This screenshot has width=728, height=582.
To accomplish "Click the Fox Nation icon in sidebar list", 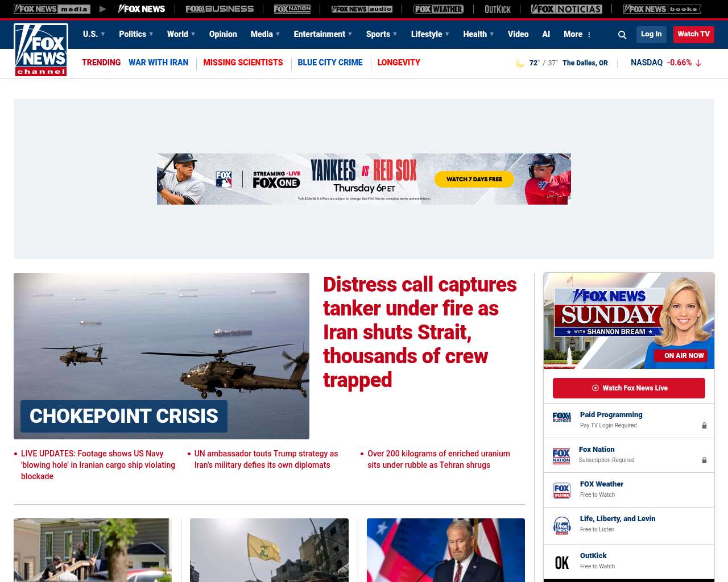I will tap(561, 456).
